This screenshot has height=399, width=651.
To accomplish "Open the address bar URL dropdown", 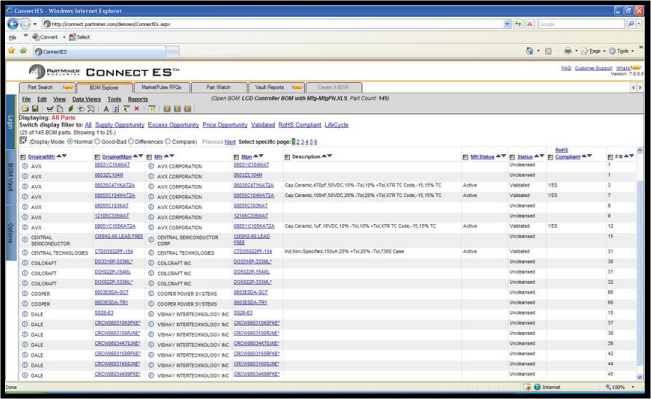I will (507, 24).
